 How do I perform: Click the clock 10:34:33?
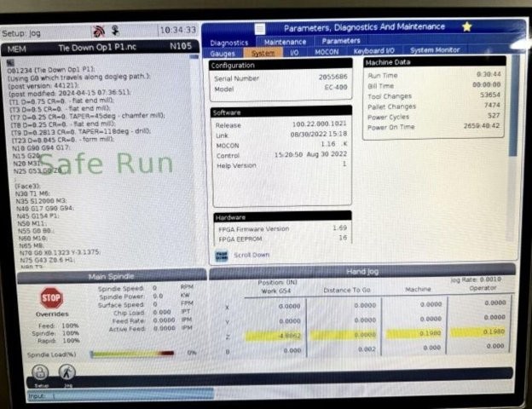[x=178, y=30]
